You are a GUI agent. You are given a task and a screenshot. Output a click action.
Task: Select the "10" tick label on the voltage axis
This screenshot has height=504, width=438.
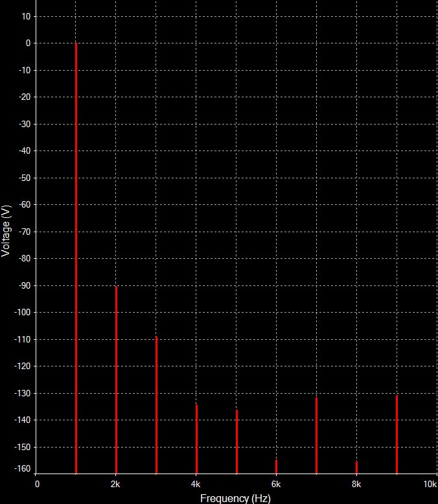[x=26, y=16]
